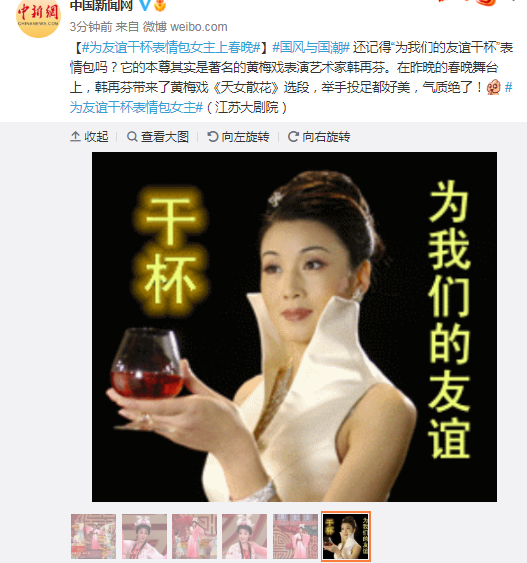Screen dimensions: 527x563
Task: Click the counter-clockwise rotate arrow icon
Action: (213, 137)
